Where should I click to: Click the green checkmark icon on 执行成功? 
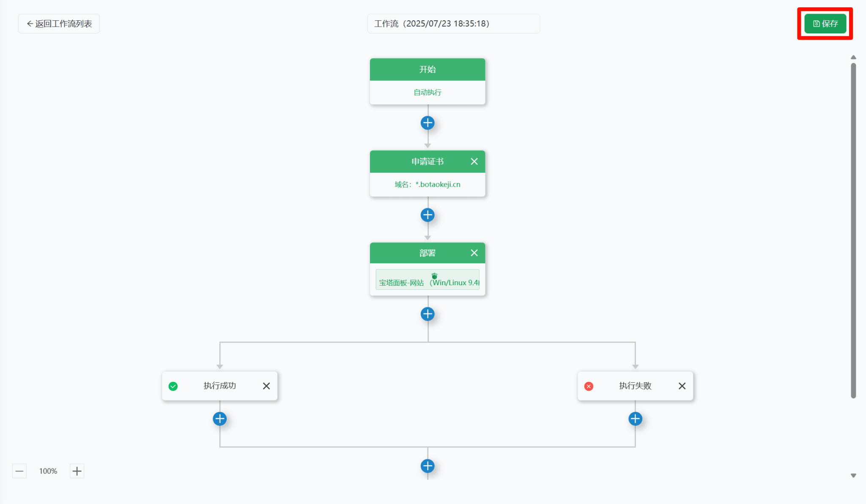click(173, 386)
